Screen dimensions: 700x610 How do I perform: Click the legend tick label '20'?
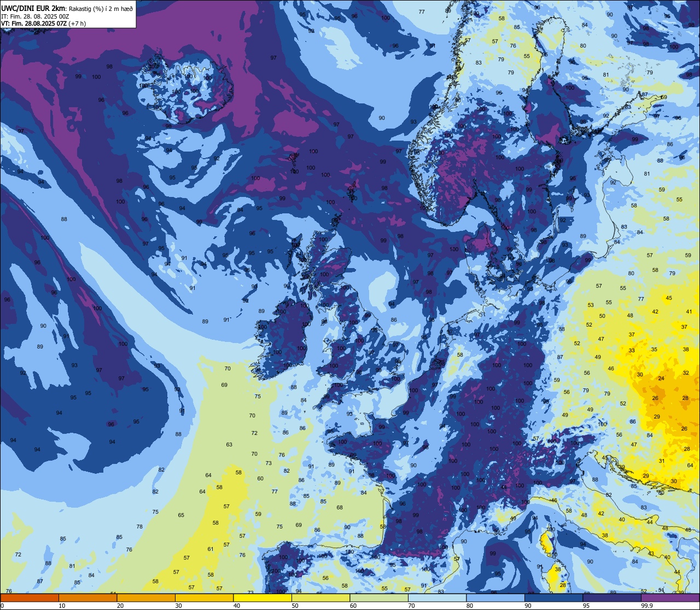coord(120,606)
